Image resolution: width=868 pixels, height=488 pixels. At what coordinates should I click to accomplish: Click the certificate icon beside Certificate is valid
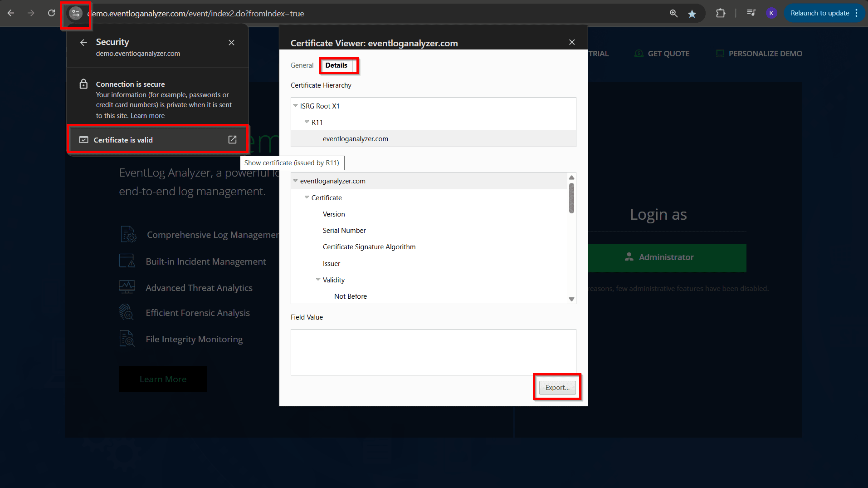point(84,140)
